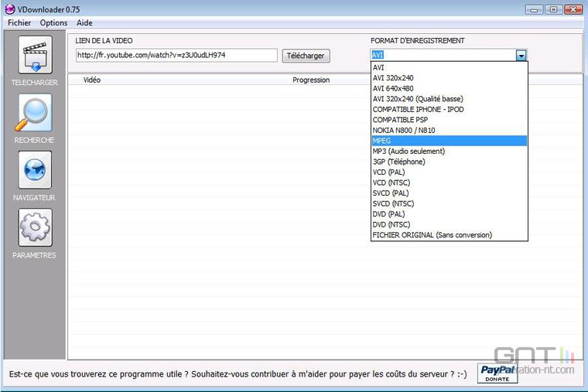The width and height of the screenshot is (588, 392).
Task: Click the NAVIGATEUR sidebar label
Action: [x=34, y=197]
